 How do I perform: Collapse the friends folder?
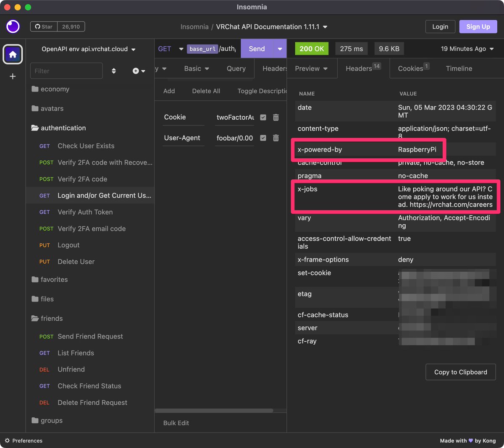(47, 318)
